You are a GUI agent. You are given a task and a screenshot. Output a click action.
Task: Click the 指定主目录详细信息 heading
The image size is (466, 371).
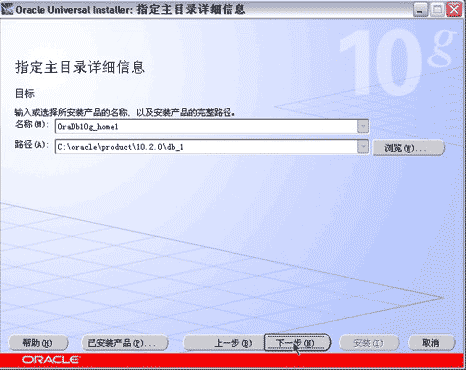pyautogui.click(x=80, y=67)
